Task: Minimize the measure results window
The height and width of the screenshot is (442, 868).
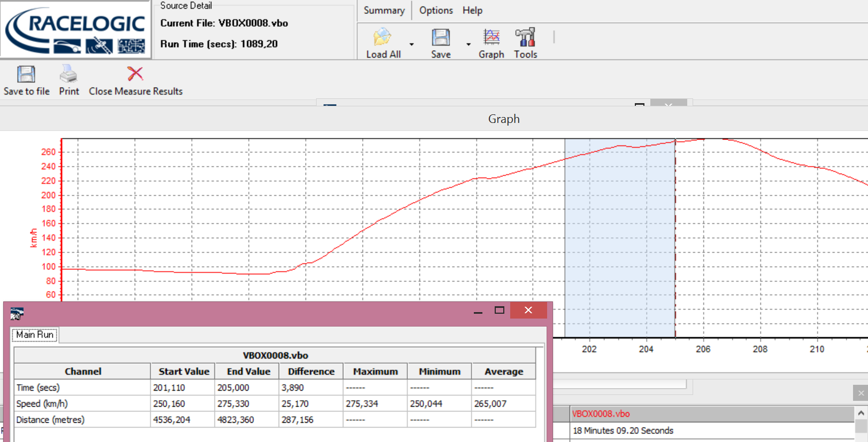Action: 478,310
